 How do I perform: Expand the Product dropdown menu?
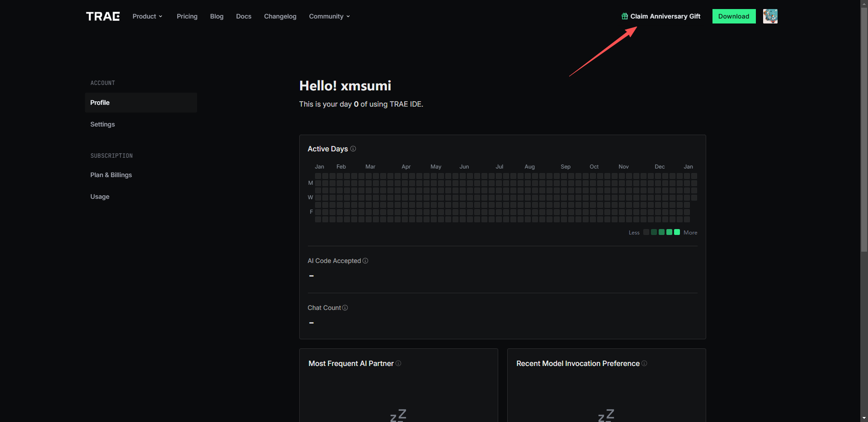click(147, 16)
